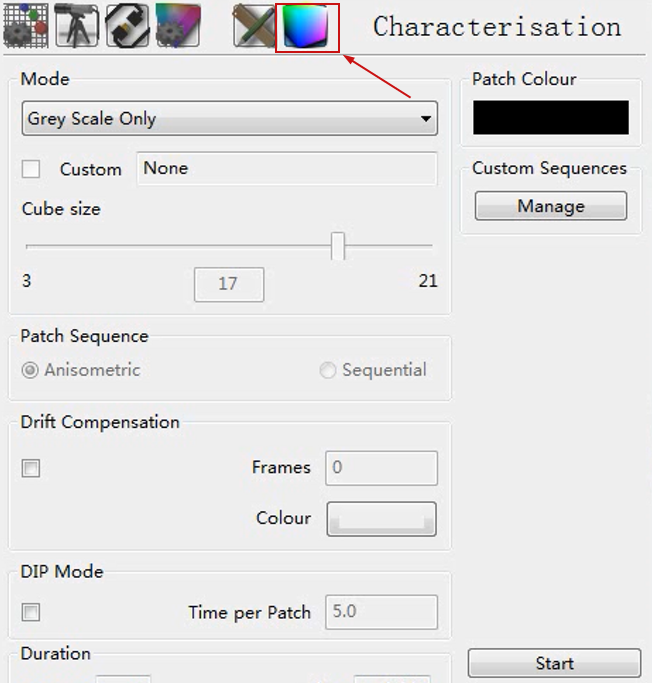Click the Mode dropdown arrow

[x=426, y=118]
